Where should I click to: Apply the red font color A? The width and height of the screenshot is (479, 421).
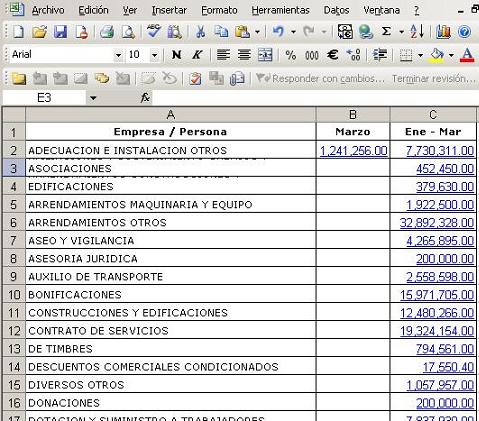click(x=467, y=55)
